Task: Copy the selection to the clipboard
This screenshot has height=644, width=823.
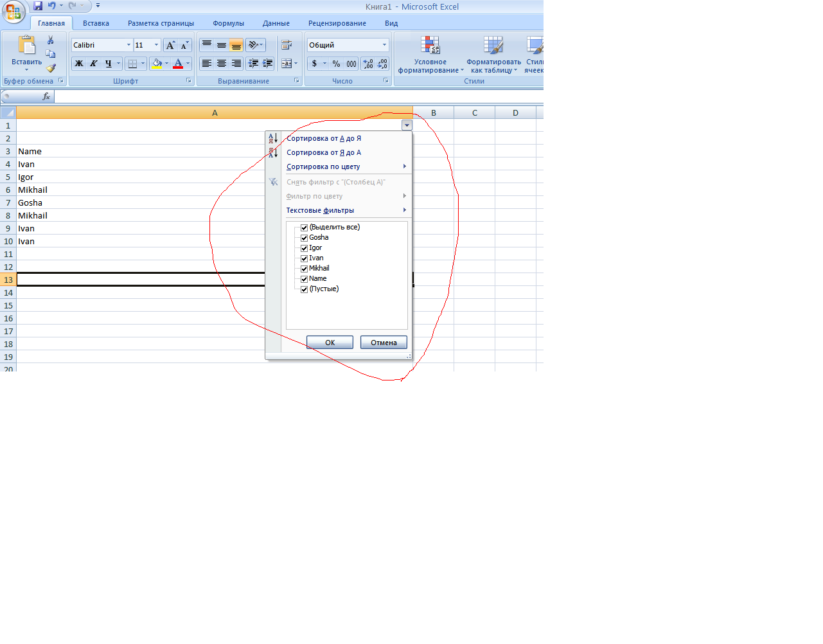Action: [51, 54]
